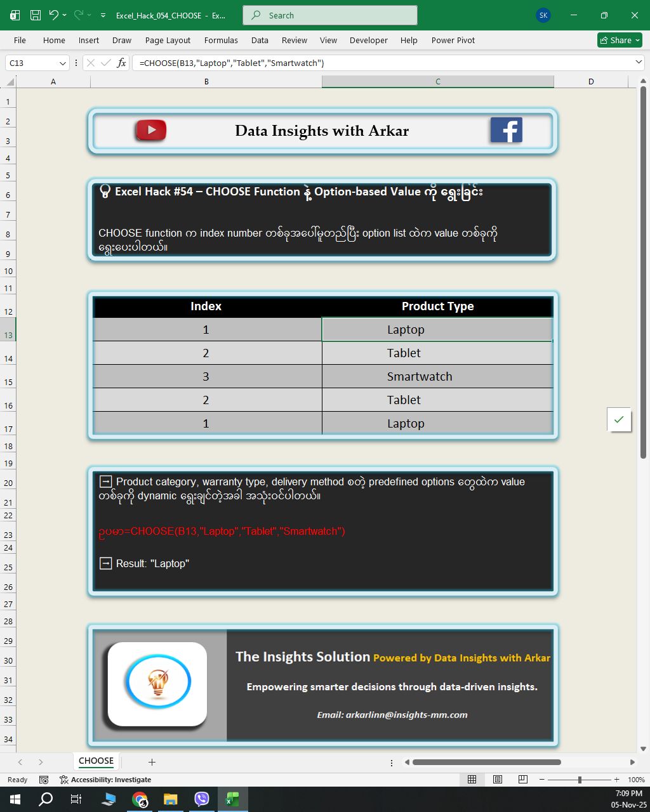Click the Facebook logo in banner
Viewport: 650px width, 812px height.
pos(506,131)
